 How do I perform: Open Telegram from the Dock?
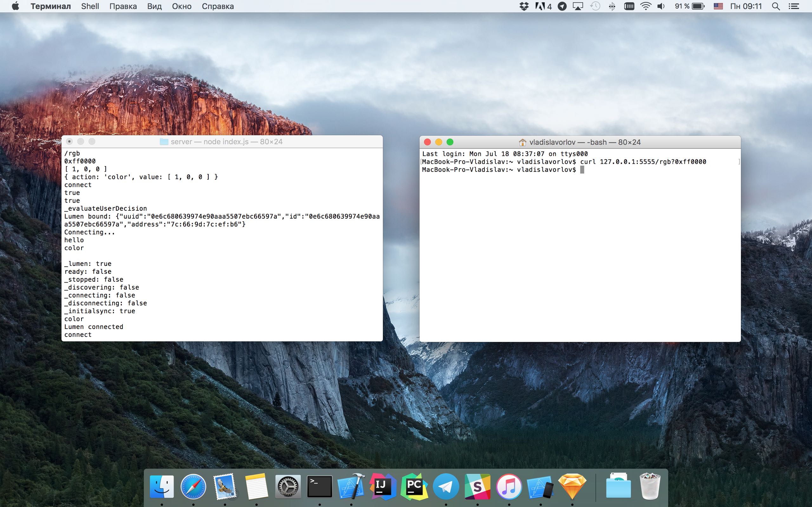click(x=446, y=486)
